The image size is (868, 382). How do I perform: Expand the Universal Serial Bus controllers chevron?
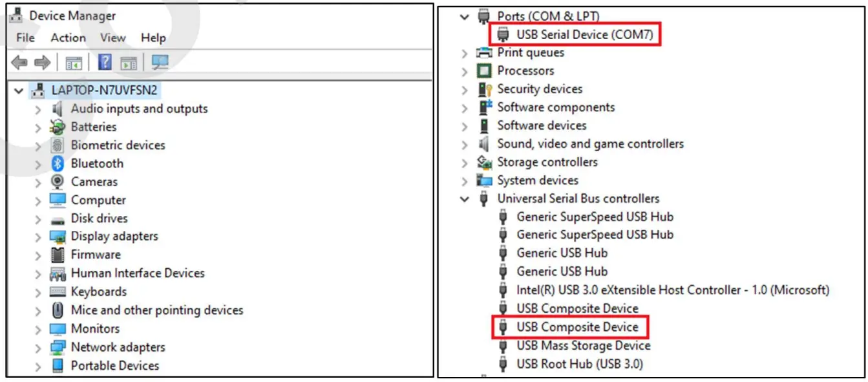463,198
